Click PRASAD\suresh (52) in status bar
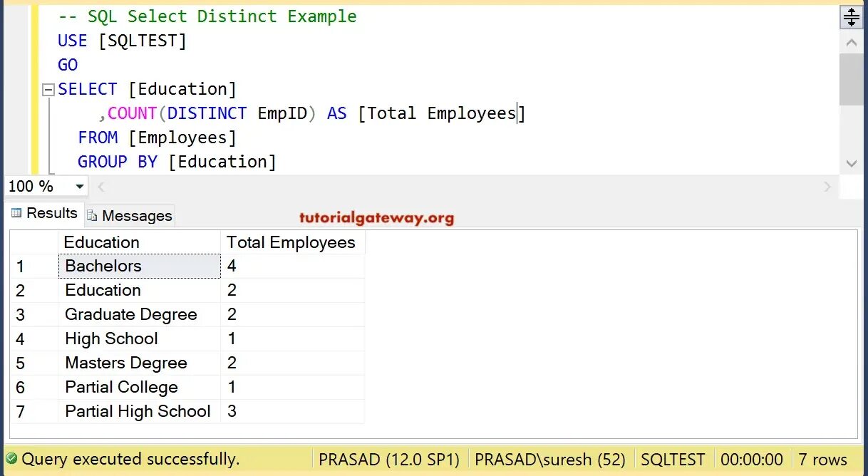 (x=550, y=460)
